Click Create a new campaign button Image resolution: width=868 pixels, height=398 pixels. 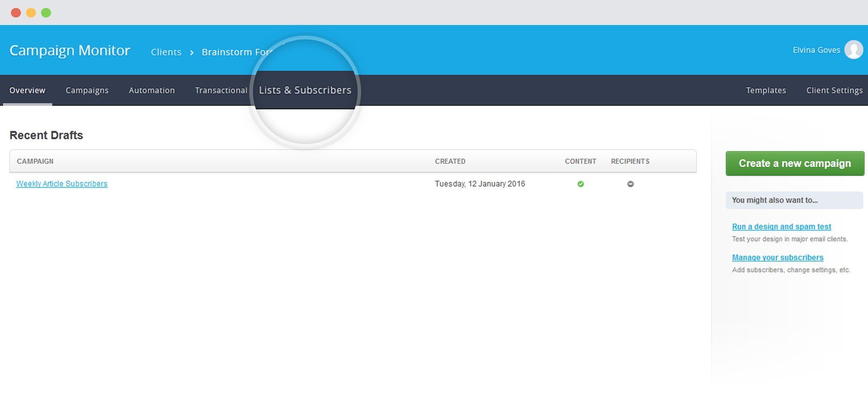click(795, 164)
